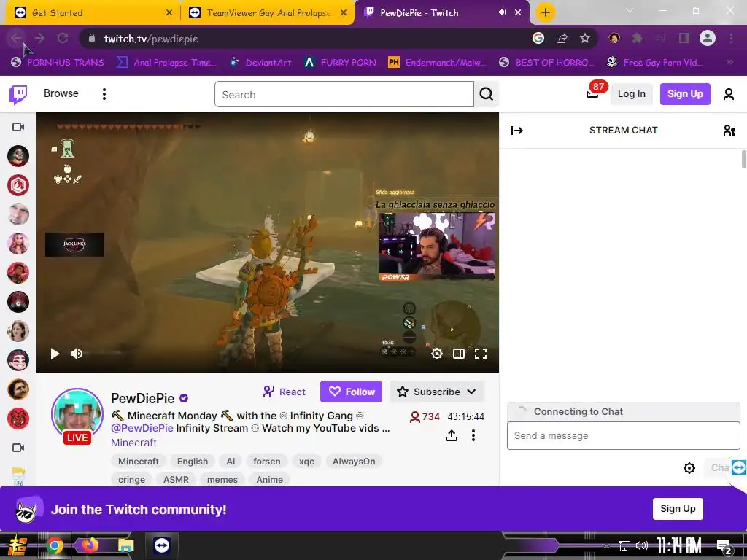Mute the stream video volume

(x=76, y=354)
